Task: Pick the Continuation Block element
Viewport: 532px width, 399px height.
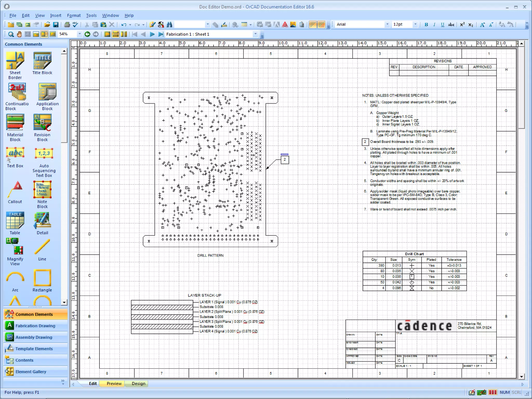Action: [17, 96]
